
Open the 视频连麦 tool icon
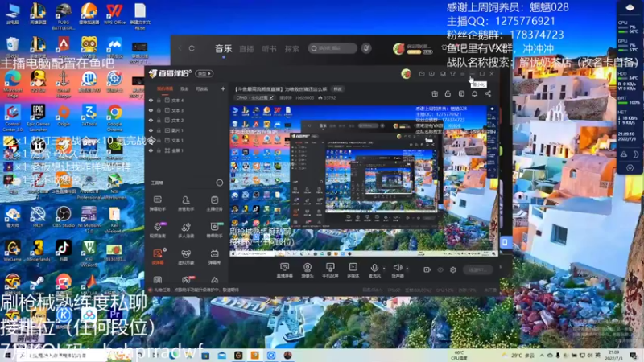pyautogui.click(x=157, y=230)
